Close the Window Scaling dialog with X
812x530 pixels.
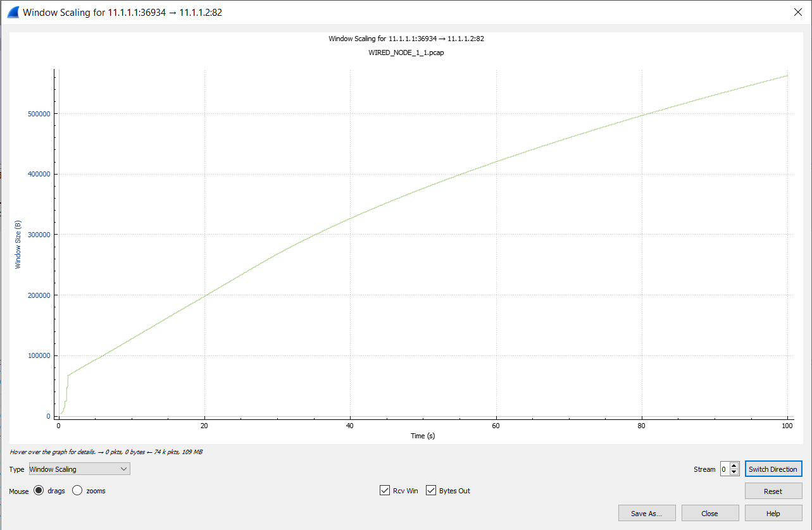coord(797,11)
